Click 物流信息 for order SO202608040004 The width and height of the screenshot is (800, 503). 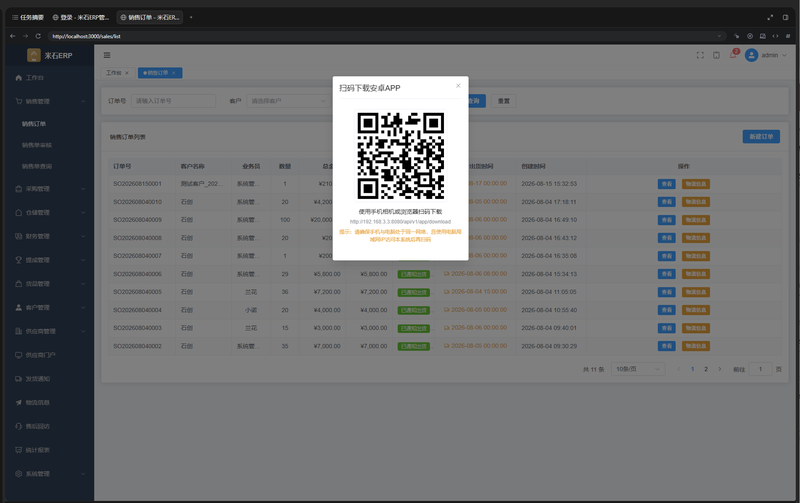point(696,310)
